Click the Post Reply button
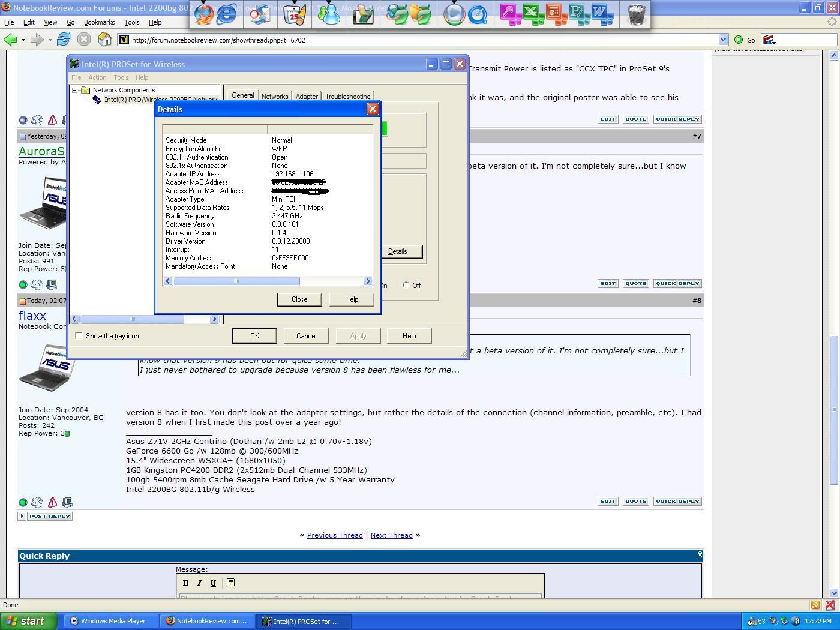The width and height of the screenshot is (840, 630). tap(50, 516)
